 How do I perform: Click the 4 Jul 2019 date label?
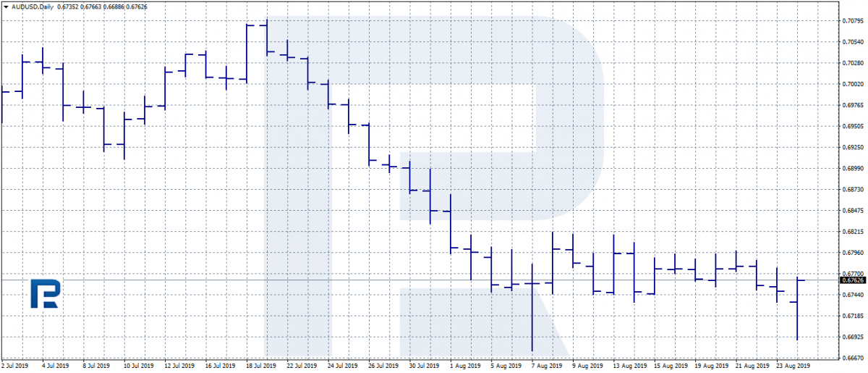tap(55, 366)
